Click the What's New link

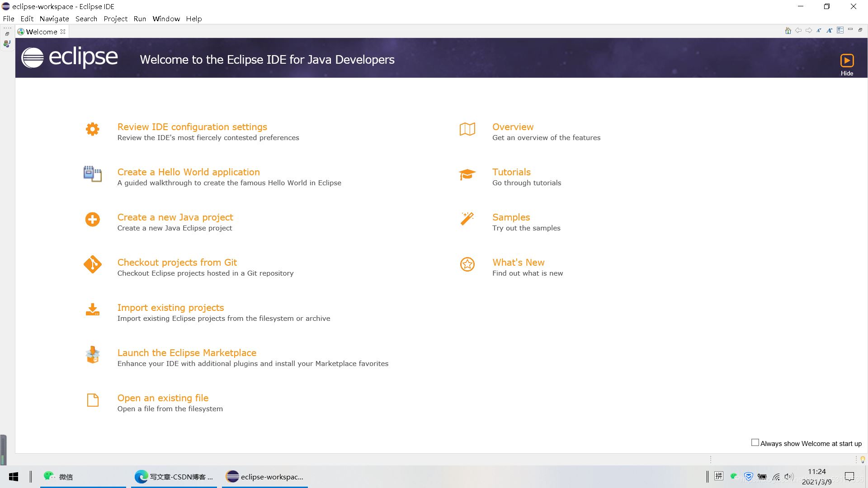coord(519,262)
